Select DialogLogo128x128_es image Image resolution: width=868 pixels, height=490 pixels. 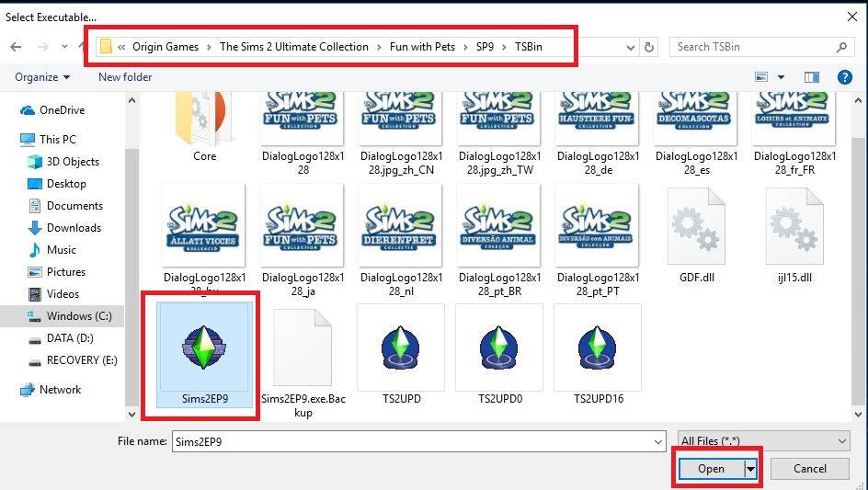pyautogui.click(x=696, y=134)
